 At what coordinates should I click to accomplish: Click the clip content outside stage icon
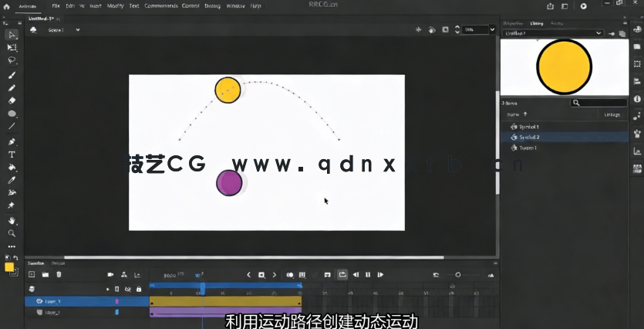pos(445,29)
